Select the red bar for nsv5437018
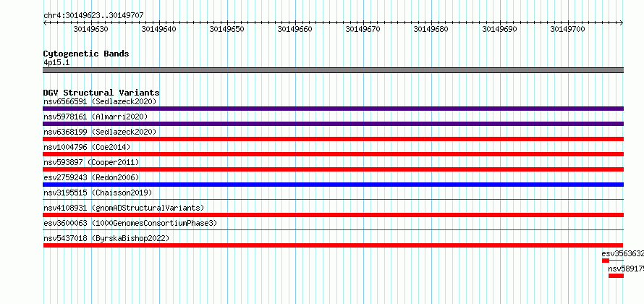 (x=333, y=245)
